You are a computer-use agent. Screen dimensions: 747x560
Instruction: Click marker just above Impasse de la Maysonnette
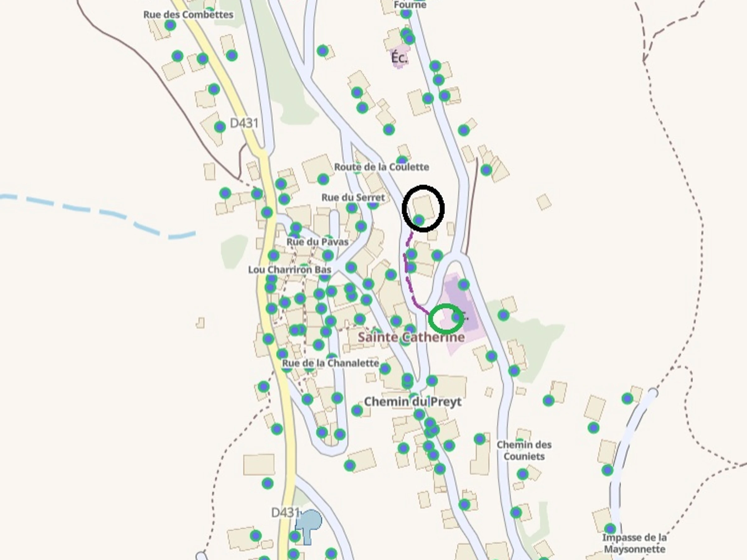(x=610, y=528)
